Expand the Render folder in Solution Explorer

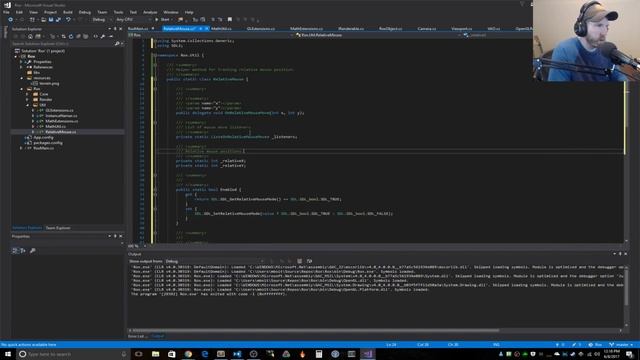(27, 99)
